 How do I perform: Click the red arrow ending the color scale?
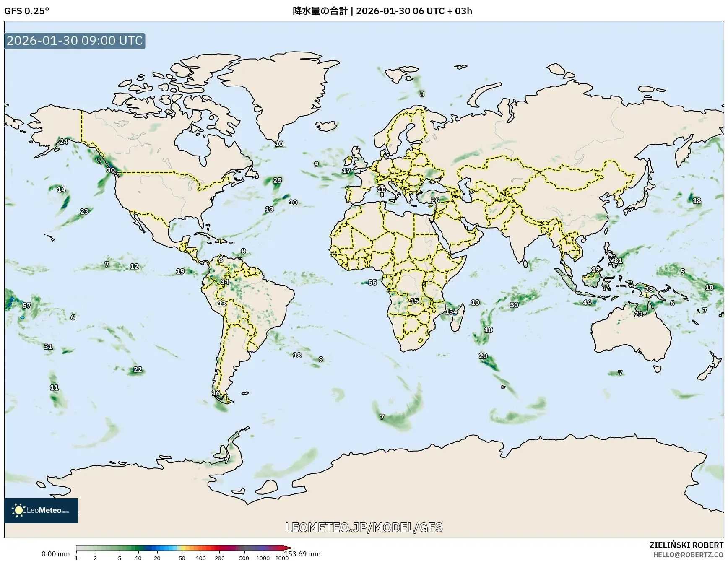287,548
